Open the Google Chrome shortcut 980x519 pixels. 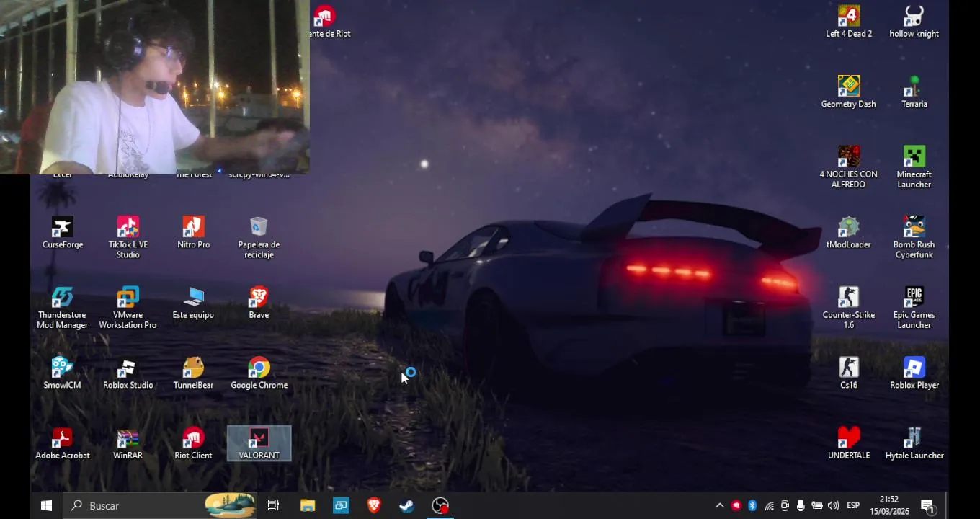pos(259,373)
